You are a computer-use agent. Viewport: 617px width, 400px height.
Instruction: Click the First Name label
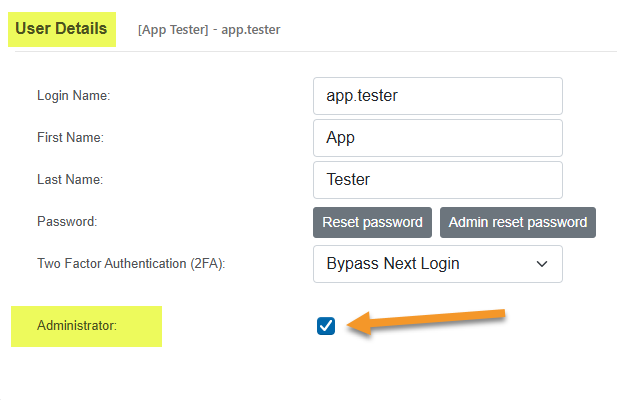tap(70, 138)
